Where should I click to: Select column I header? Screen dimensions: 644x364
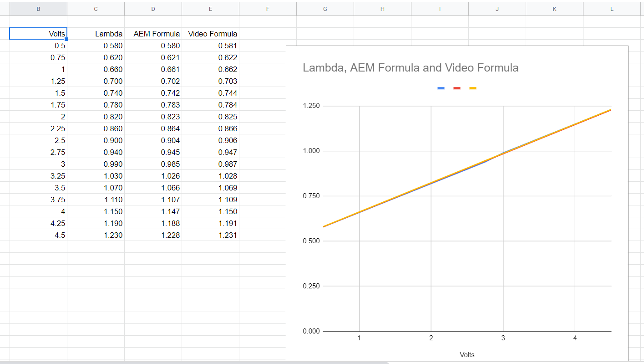(440, 9)
